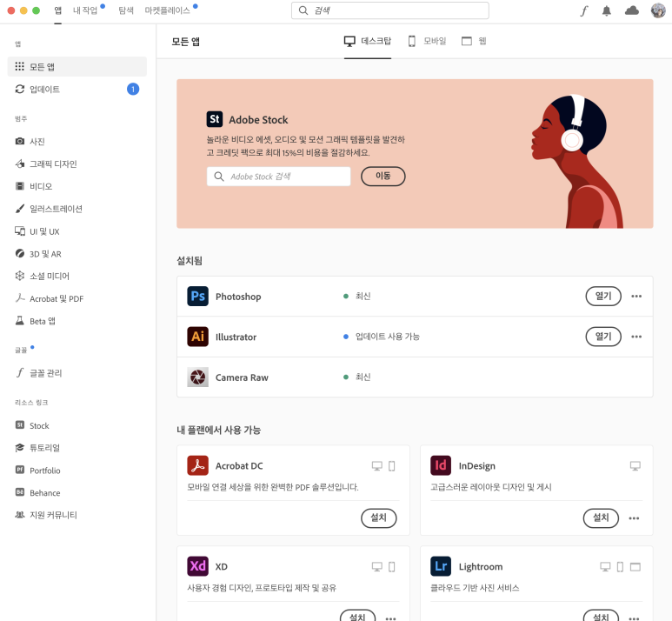Click the 설치됨 section heading

190,260
